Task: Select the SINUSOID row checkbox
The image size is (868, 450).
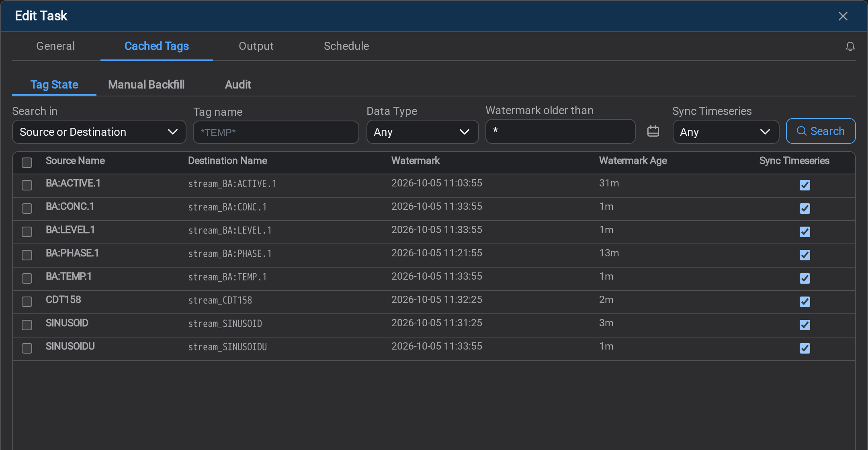Action: 27,325
